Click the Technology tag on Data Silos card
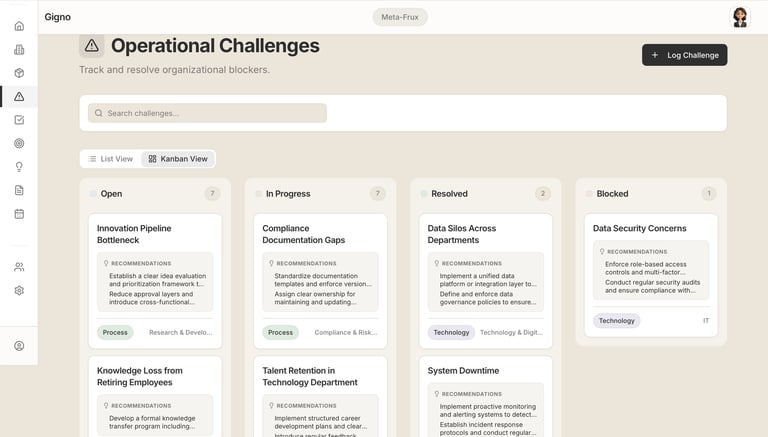768x437 pixels. point(451,332)
